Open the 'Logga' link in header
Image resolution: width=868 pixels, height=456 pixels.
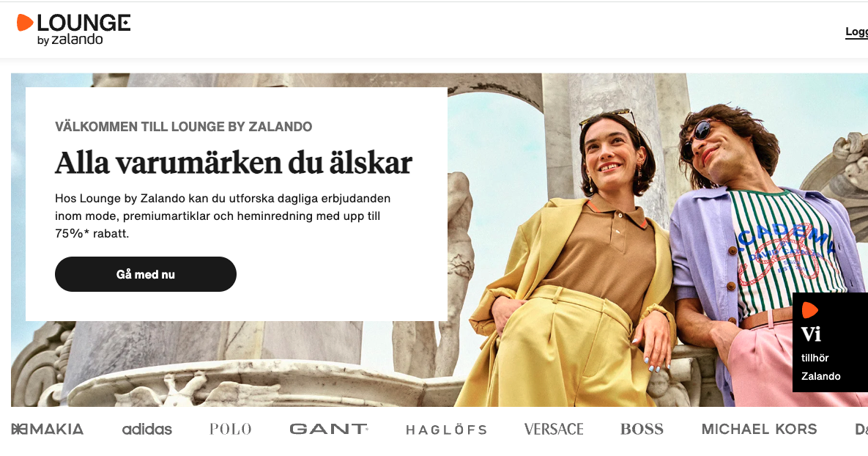click(x=856, y=32)
